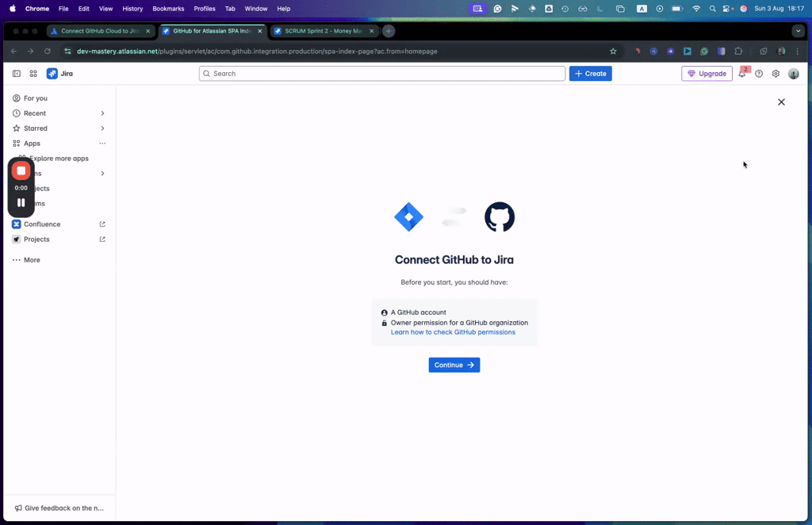Reload the page
Image resolution: width=812 pixels, height=525 pixels.
click(47, 52)
